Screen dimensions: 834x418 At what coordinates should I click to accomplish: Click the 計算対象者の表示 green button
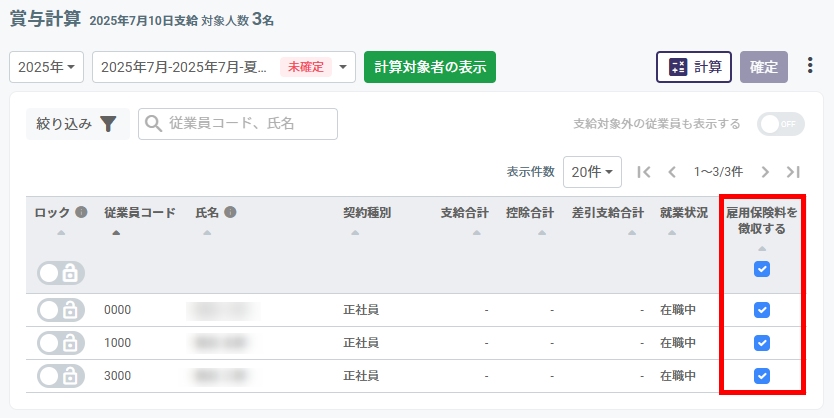pos(430,67)
